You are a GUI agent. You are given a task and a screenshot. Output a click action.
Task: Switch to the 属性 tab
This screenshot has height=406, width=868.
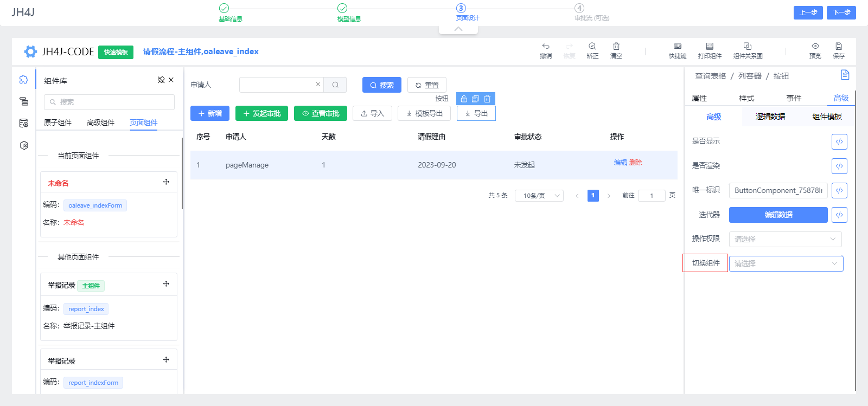pos(699,98)
